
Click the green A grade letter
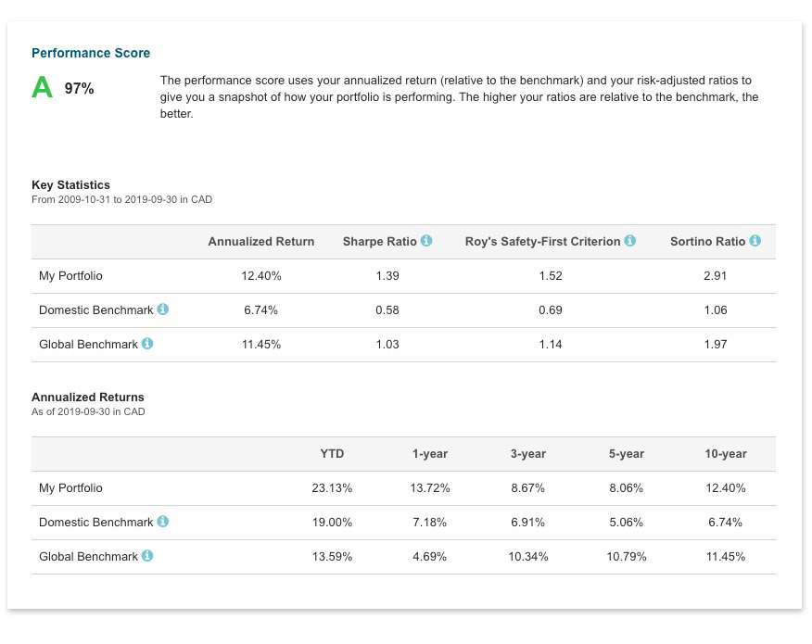42,87
